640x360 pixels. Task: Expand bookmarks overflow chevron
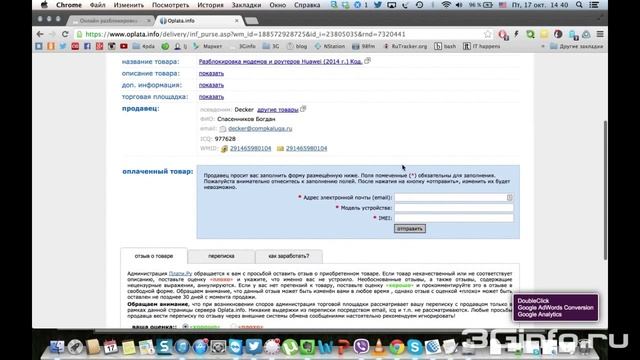tap(543, 46)
